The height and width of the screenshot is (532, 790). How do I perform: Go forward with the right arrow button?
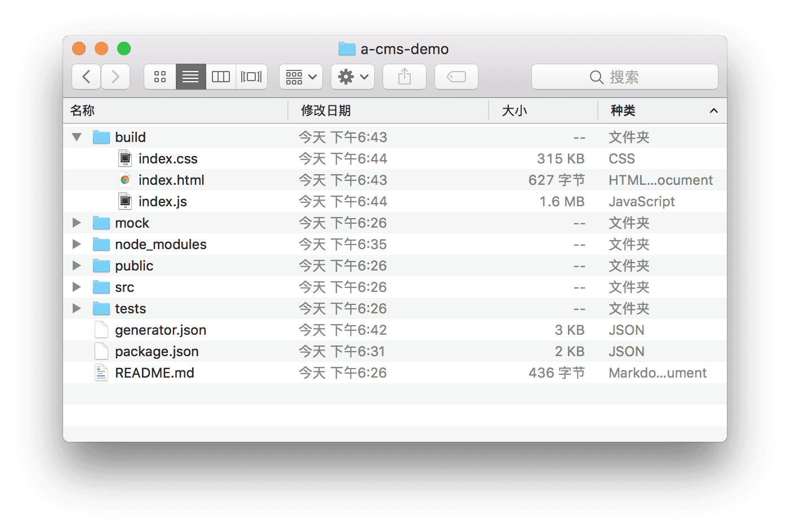click(116, 77)
